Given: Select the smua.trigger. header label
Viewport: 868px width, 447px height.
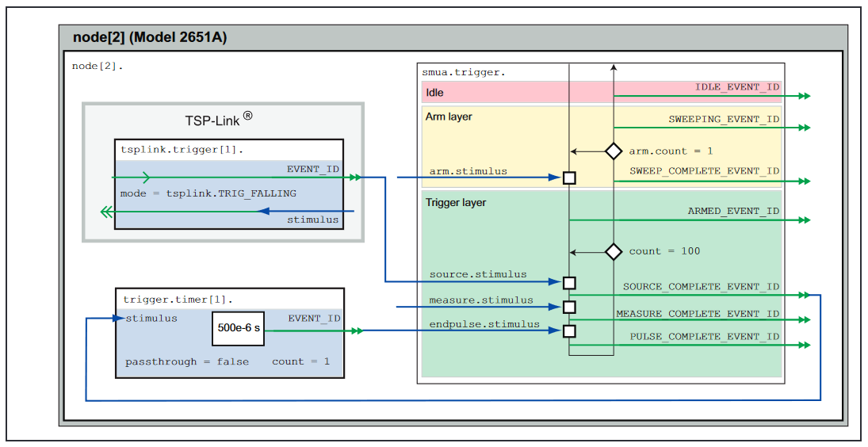Looking at the screenshot, I should [464, 72].
